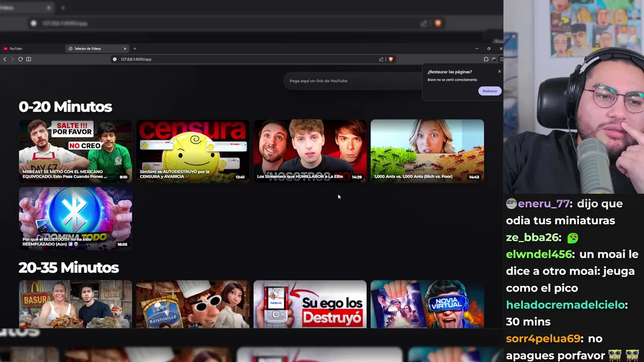The height and width of the screenshot is (362, 644).
Task: Open the SimSimi 'censura' video thumbnail
Action: (x=193, y=151)
